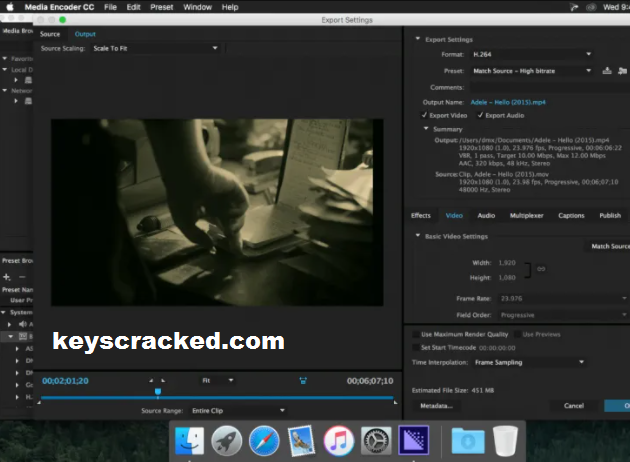
Task: Collapse the System Presets tree node
Action: point(3,312)
